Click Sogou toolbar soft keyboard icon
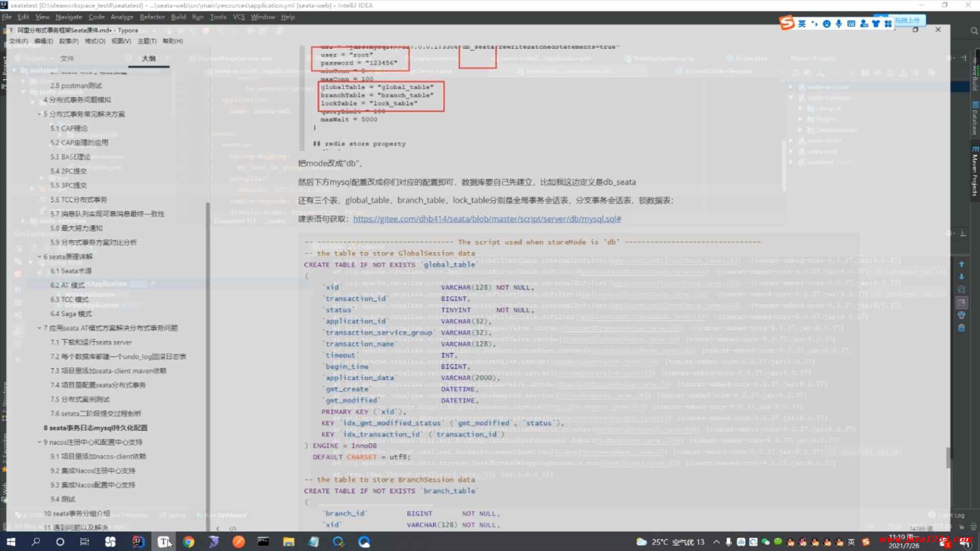The height and width of the screenshot is (551, 980). click(x=851, y=23)
